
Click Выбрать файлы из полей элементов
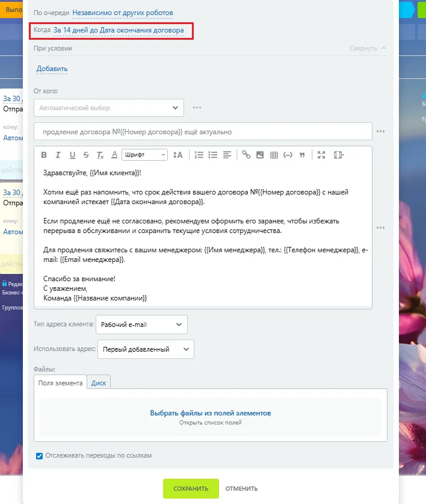click(x=211, y=413)
